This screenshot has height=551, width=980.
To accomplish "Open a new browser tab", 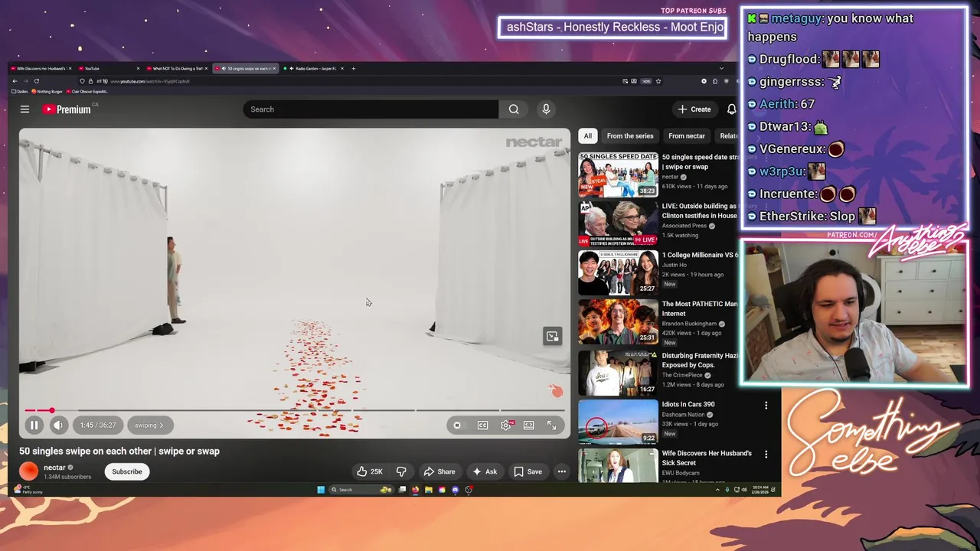I will pyautogui.click(x=353, y=68).
